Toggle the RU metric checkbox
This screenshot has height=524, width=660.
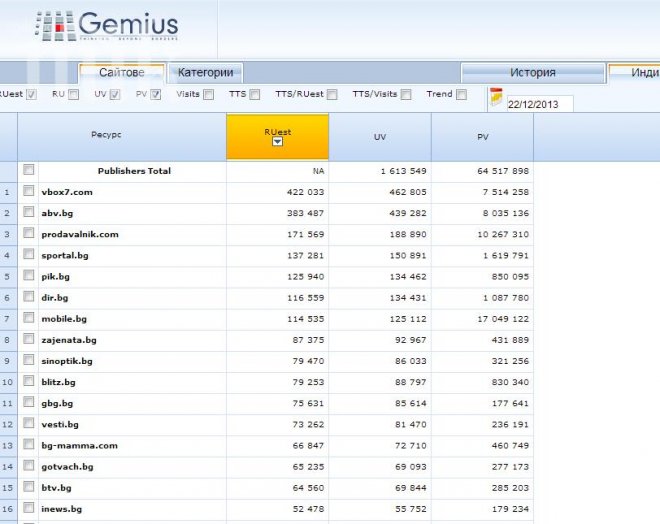pyautogui.click(x=73, y=95)
